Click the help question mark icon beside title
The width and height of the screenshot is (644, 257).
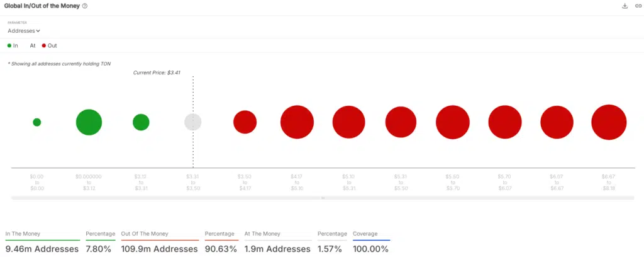click(x=85, y=6)
